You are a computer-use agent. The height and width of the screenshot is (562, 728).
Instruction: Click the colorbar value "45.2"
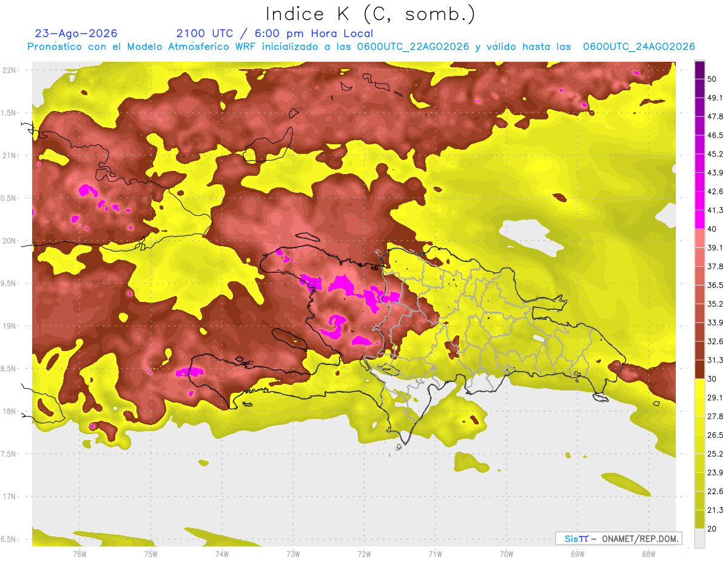click(x=715, y=154)
